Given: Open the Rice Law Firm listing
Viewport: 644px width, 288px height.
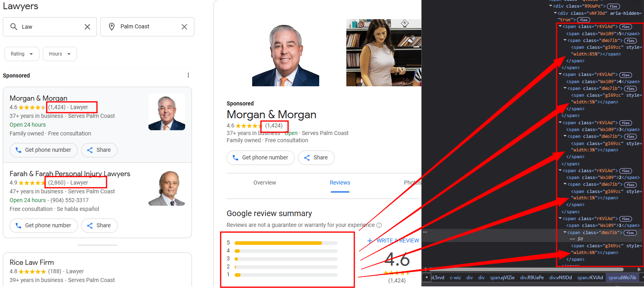Looking at the screenshot, I should coord(32,262).
